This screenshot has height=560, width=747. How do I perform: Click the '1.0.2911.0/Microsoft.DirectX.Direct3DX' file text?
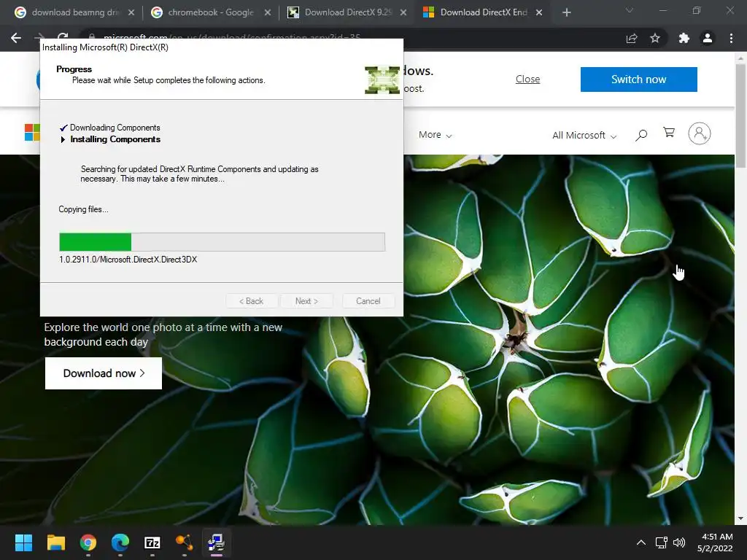(x=128, y=260)
